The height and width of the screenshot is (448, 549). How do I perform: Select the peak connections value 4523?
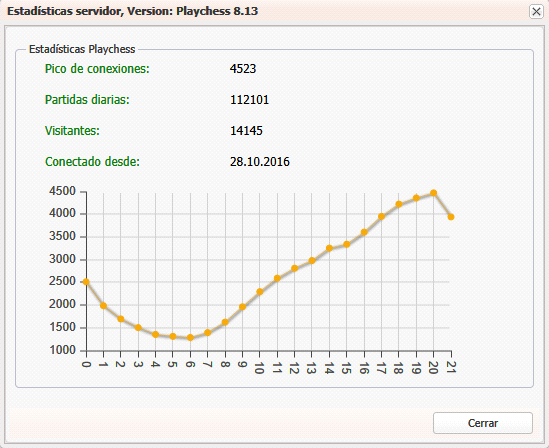[243, 69]
